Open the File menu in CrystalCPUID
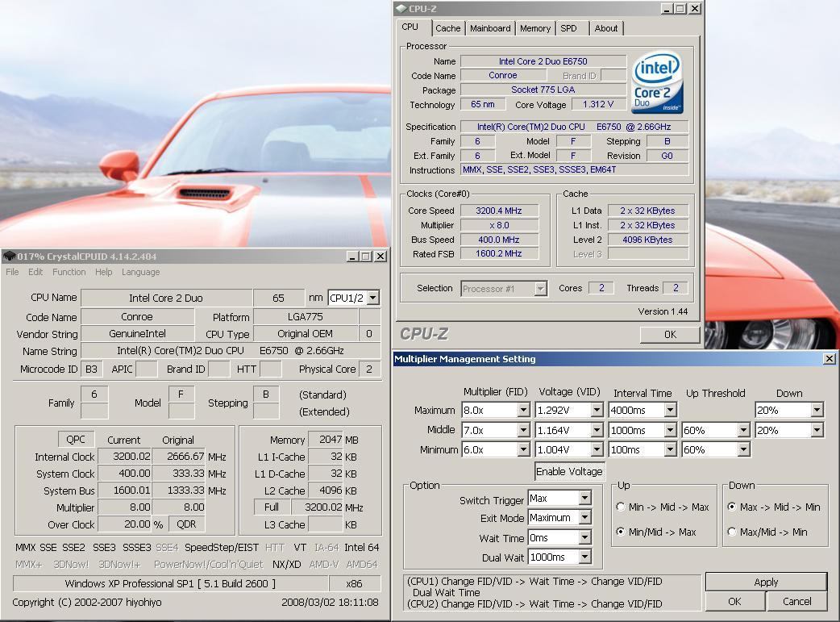Viewport: 840px width, 622px height. pos(12,272)
